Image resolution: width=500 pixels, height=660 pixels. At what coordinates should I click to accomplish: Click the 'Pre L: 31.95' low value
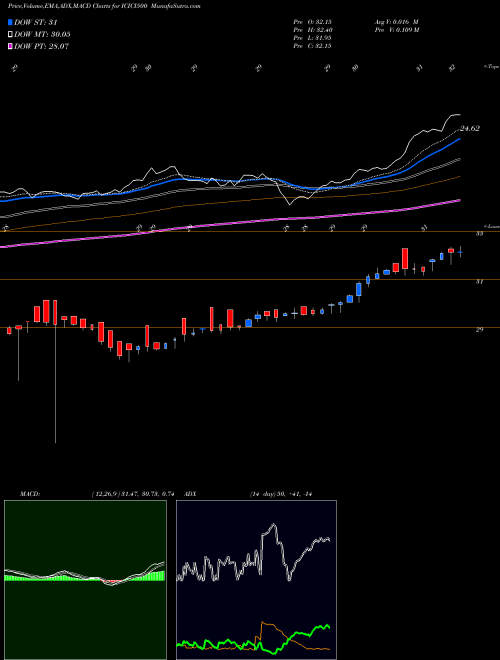coord(312,38)
